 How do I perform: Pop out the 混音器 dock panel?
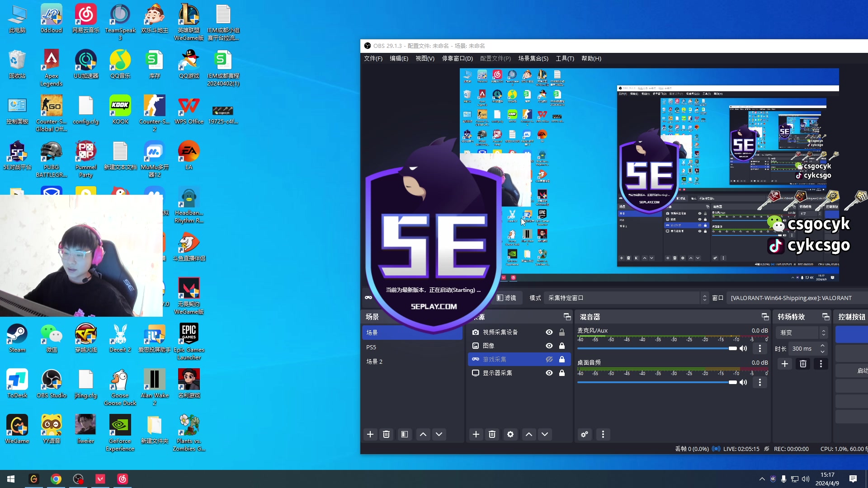[x=765, y=317]
